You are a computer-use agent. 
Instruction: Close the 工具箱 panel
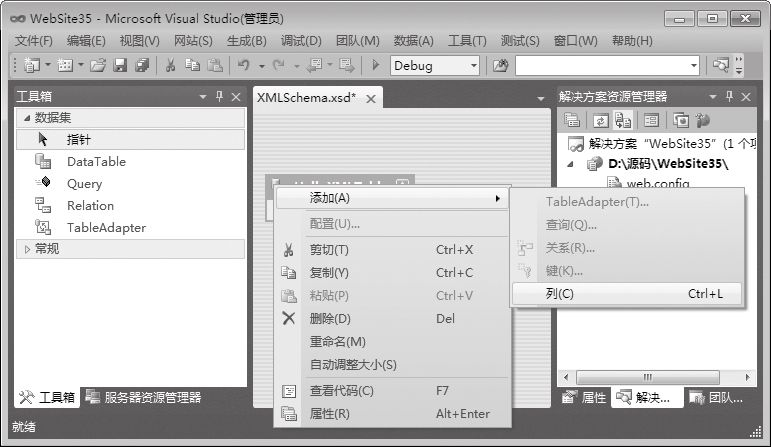pyautogui.click(x=236, y=97)
